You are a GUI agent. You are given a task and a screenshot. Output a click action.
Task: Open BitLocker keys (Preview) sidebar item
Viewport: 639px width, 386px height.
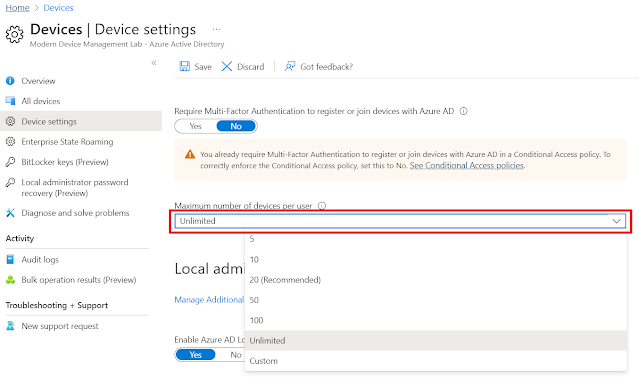click(65, 162)
